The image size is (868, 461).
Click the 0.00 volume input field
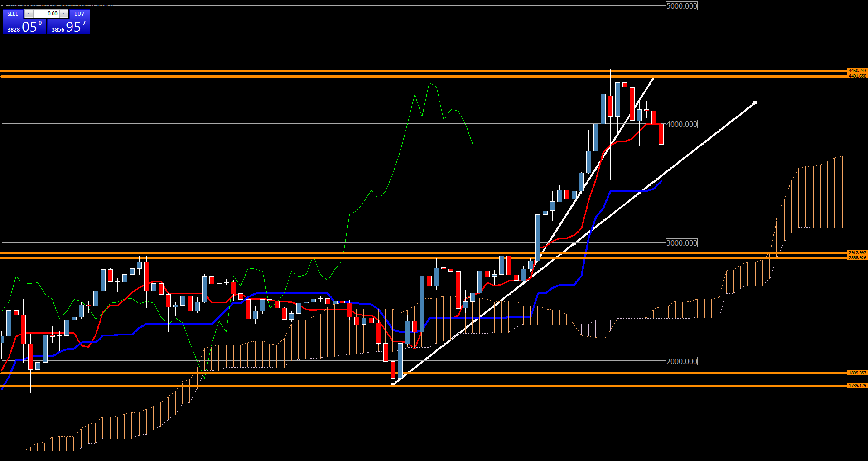[x=46, y=14]
